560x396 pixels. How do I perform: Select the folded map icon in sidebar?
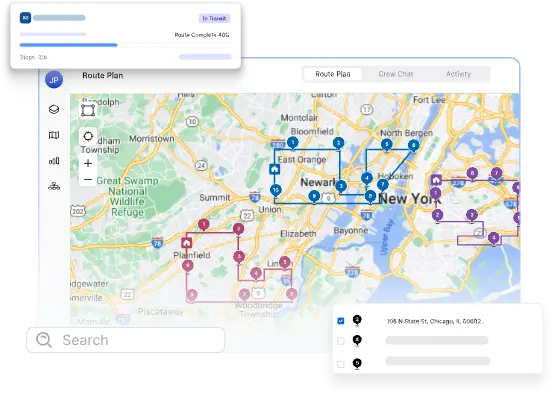[54, 135]
